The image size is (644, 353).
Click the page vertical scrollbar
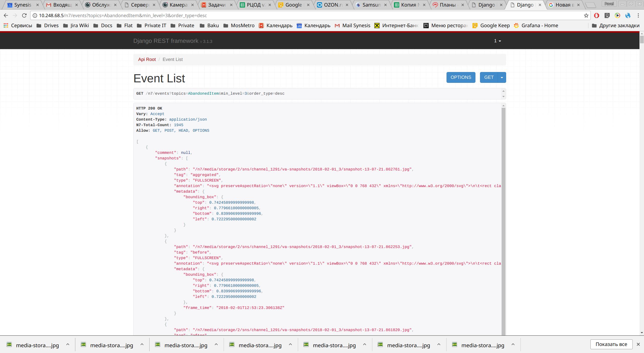642,40
